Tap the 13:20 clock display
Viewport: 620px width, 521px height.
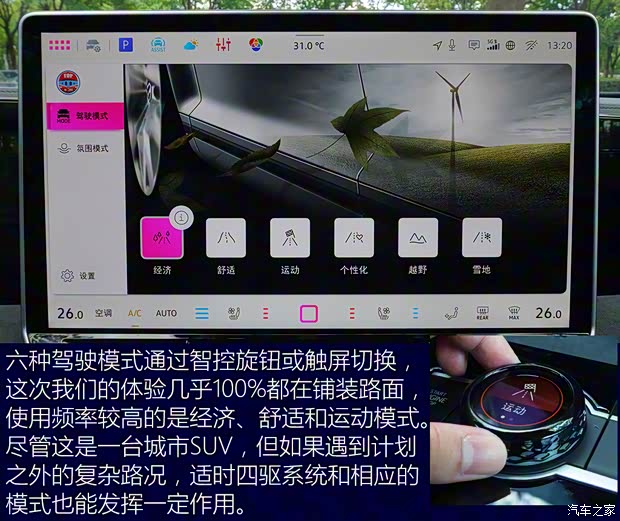click(x=560, y=45)
